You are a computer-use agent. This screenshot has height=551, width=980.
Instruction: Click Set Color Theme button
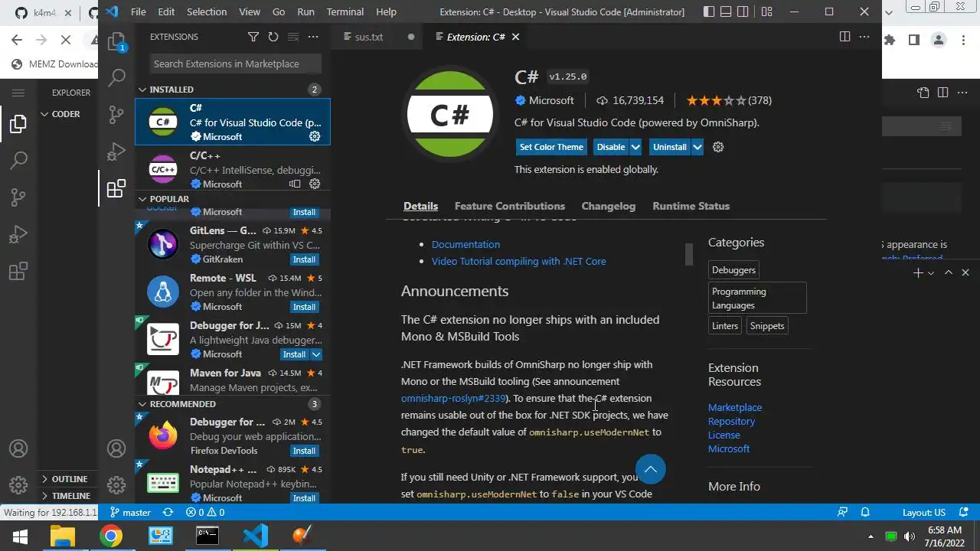551,147
